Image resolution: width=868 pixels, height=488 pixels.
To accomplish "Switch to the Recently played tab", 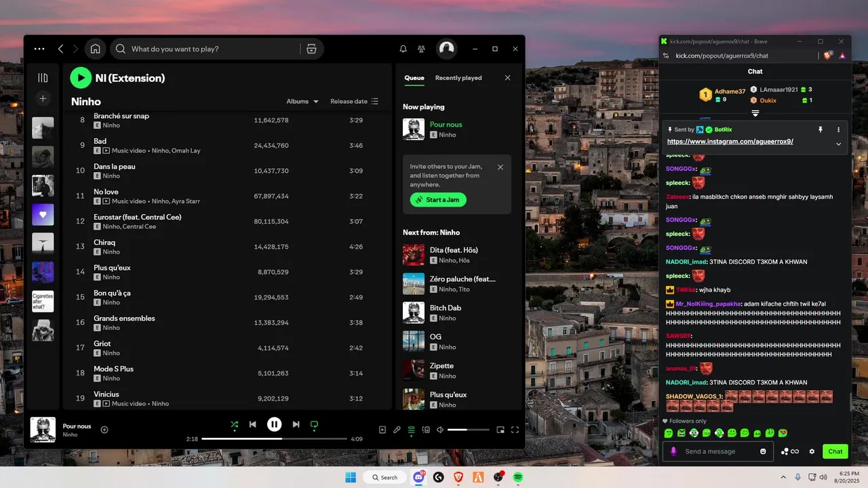I will click(x=458, y=78).
